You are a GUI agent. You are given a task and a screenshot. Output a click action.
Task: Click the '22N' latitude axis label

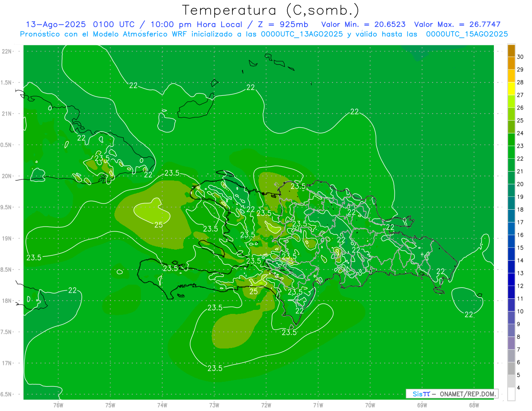7,51
